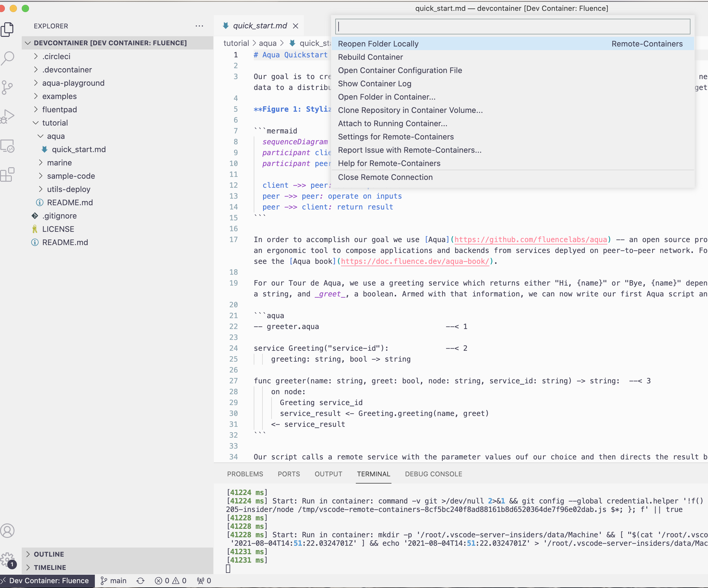Select Reopen Folder Locally command
The height and width of the screenshot is (588, 708).
click(x=513, y=44)
